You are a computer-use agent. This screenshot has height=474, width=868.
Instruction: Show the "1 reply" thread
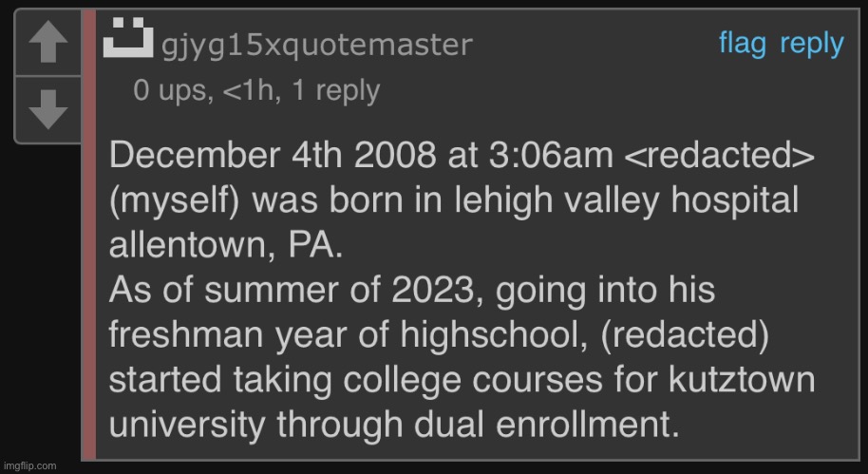click(x=335, y=91)
